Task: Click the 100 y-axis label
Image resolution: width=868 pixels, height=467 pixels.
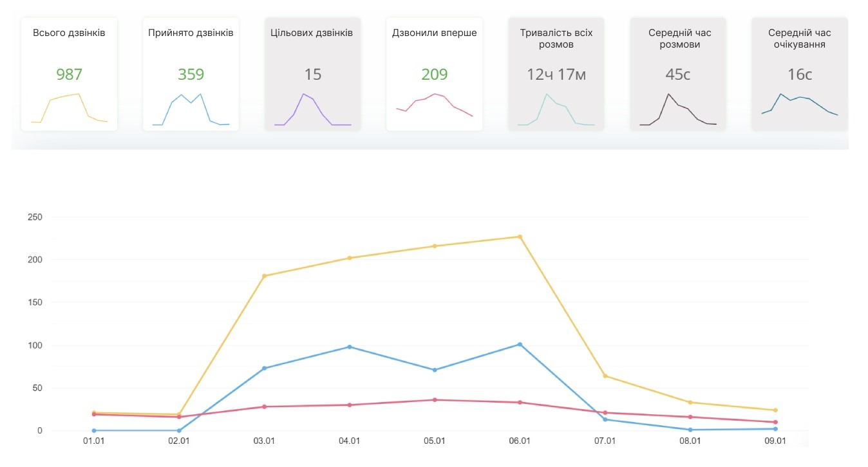Action: (35, 345)
